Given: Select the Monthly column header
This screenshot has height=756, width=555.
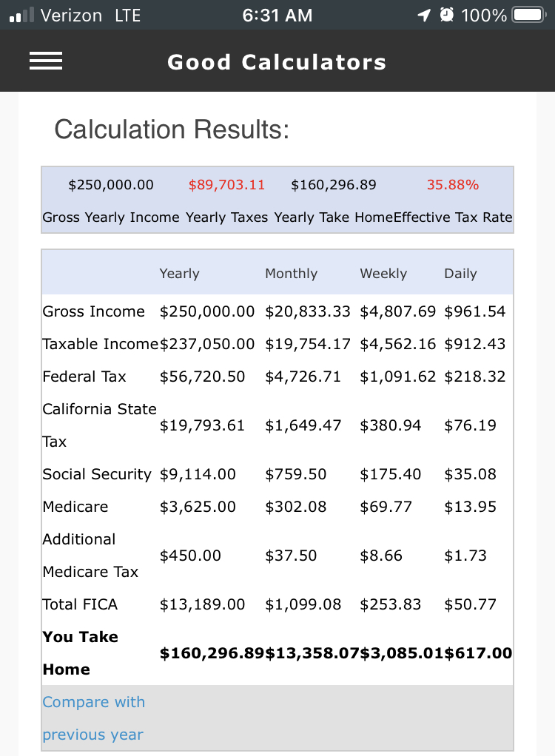Looking at the screenshot, I should click(x=291, y=274).
